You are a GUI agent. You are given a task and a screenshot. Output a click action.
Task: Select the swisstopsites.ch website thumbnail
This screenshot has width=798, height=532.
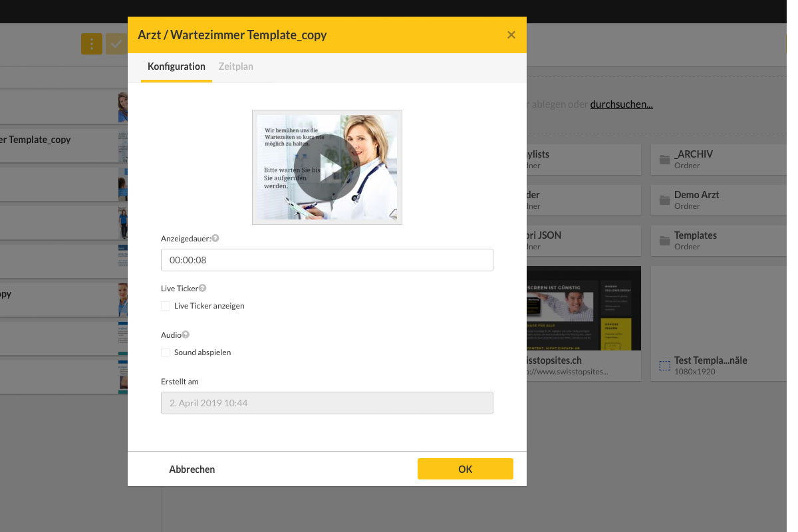583,309
